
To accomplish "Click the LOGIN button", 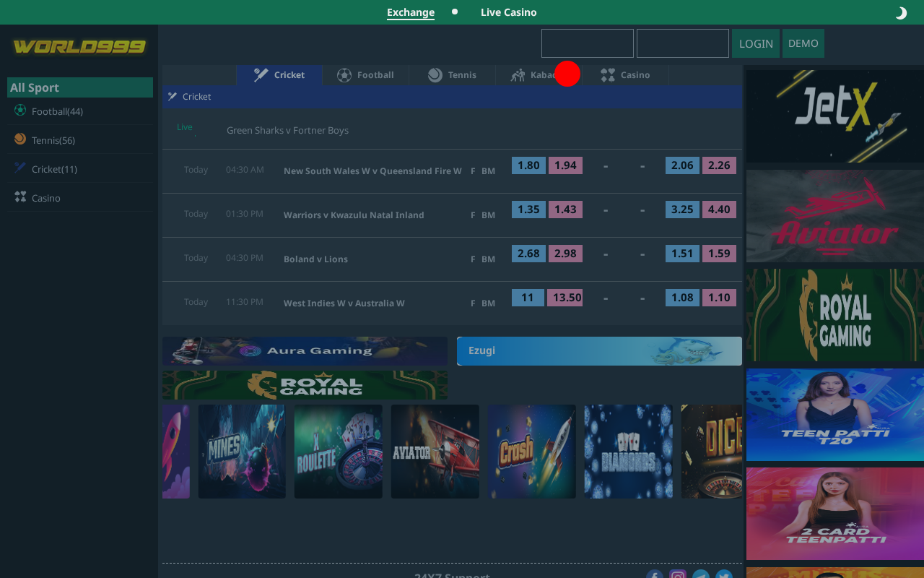I will [x=756, y=43].
